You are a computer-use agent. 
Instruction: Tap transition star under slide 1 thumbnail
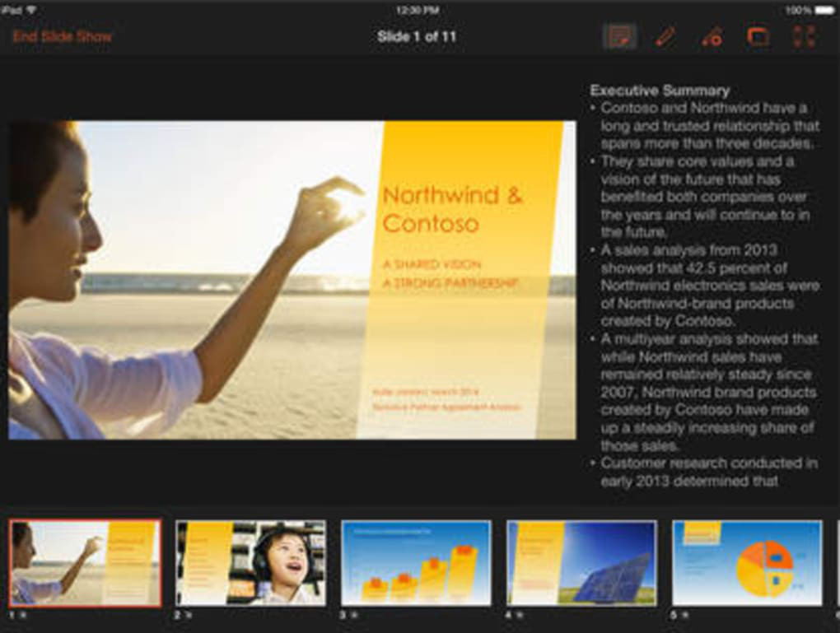coord(22,616)
